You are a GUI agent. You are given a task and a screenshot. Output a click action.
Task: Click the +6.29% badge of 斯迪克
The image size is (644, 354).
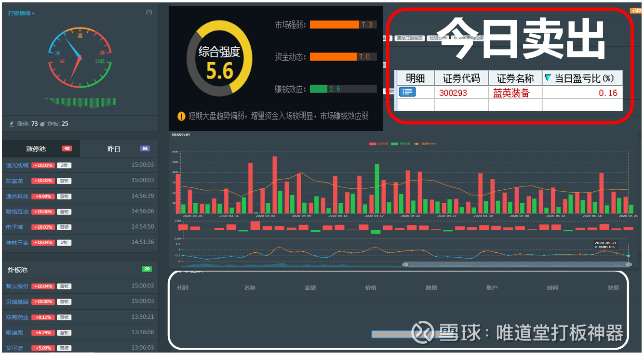43,332
